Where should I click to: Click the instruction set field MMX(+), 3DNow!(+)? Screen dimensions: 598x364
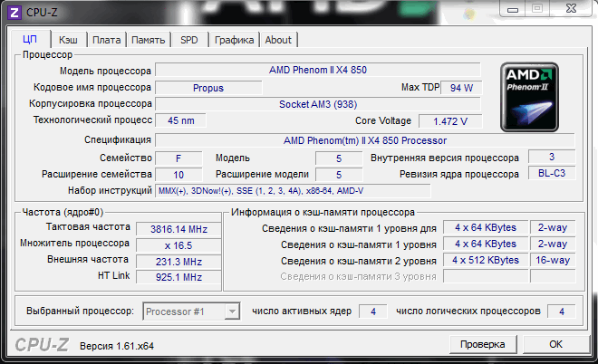pyautogui.click(x=293, y=190)
